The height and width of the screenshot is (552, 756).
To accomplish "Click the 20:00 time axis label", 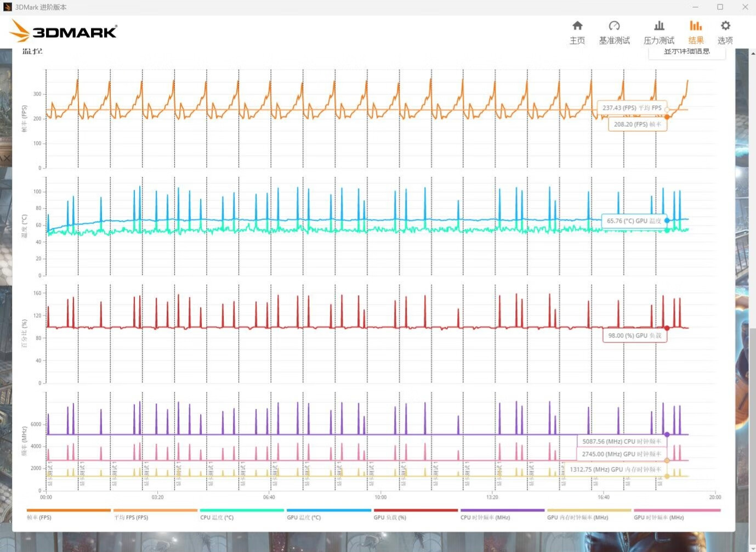I will (x=715, y=497).
